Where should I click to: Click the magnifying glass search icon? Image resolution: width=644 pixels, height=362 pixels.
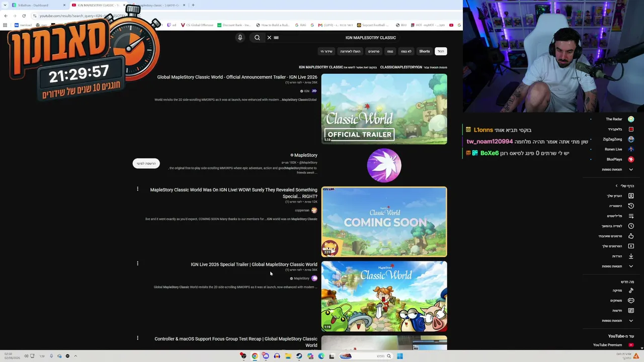pyautogui.click(x=257, y=38)
